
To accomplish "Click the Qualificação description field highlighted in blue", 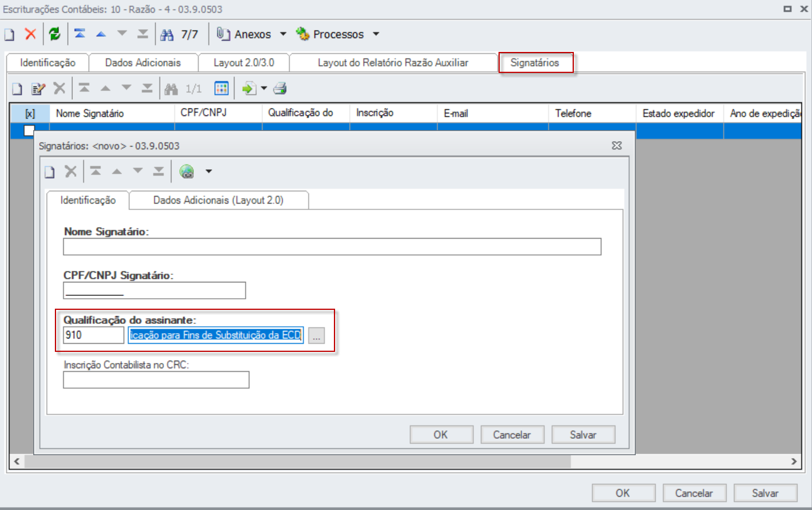I will 216,335.
